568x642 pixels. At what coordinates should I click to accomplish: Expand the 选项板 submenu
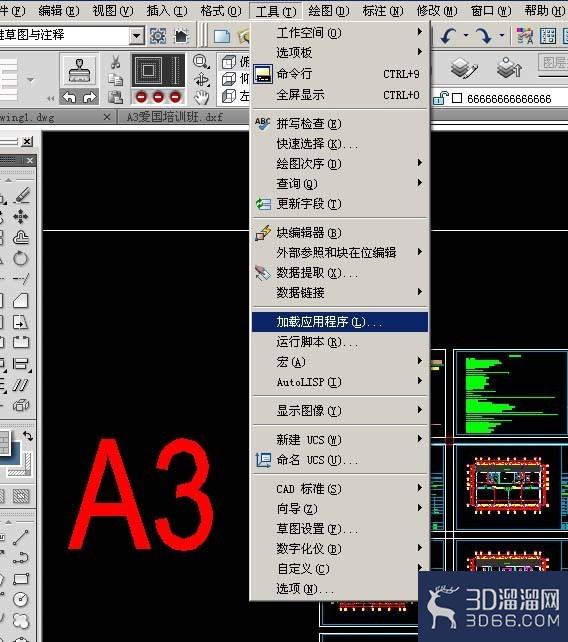(x=340, y=52)
